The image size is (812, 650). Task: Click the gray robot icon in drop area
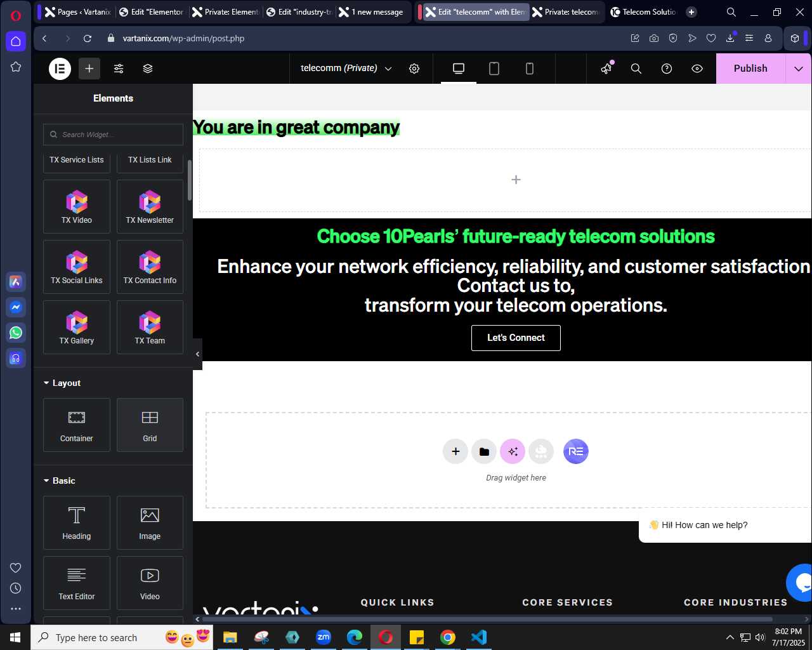tap(541, 451)
